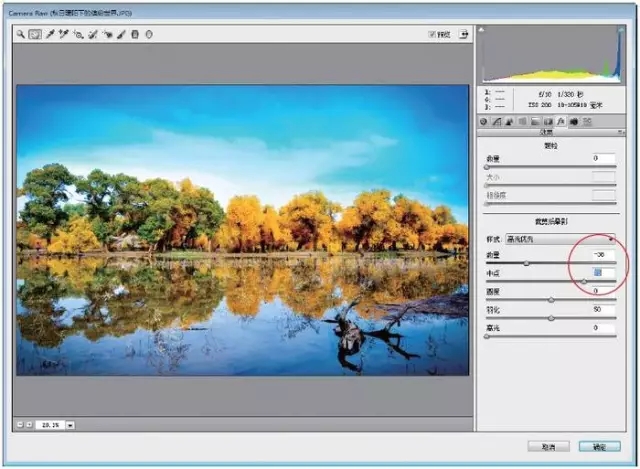Open the Tone Curve panel icon
Viewport: 640px width, 469px height.
[x=497, y=121]
